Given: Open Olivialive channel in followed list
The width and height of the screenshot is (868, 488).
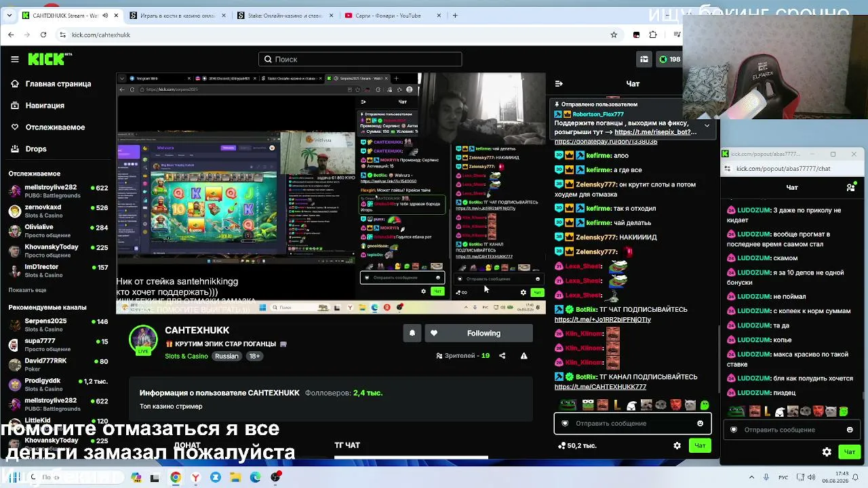Looking at the screenshot, I should [x=58, y=230].
